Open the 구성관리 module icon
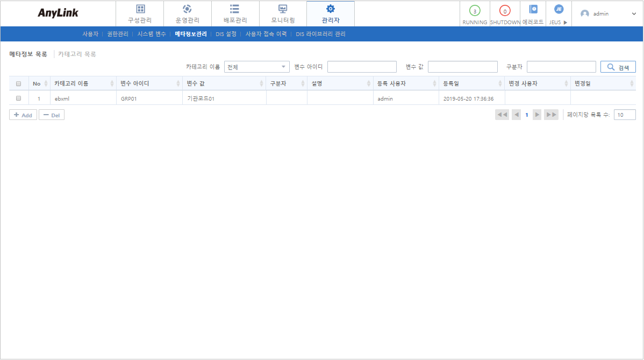The image size is (644, 360). (x=140, y=13)
